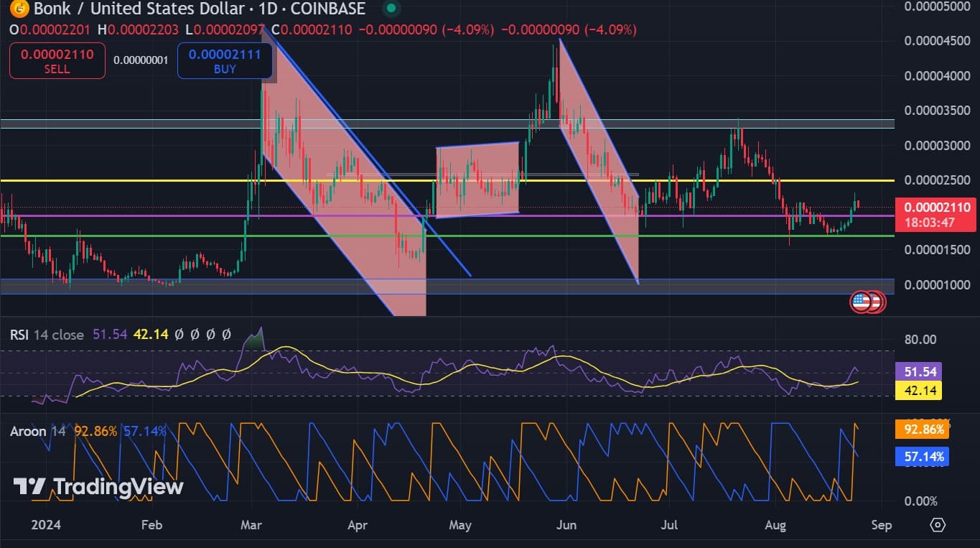
Task: Click the low value L0.00002097
Action: point(225,30)
